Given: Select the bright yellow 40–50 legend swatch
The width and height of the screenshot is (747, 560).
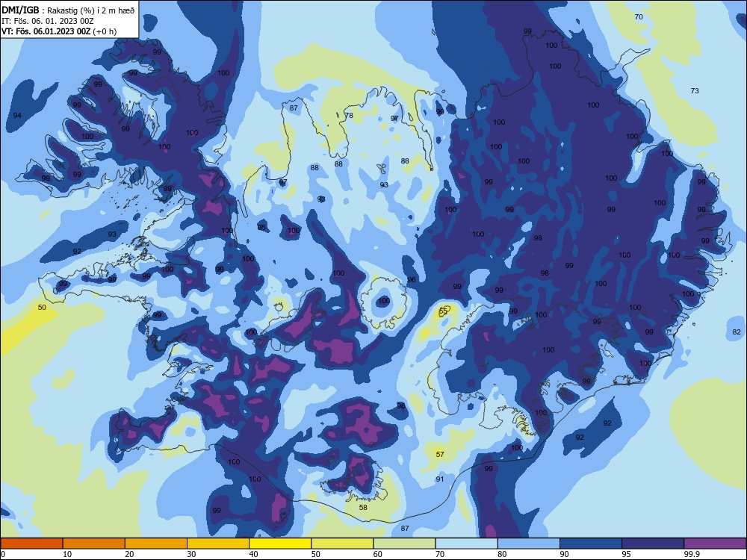Looking at the screenshot, I should tap(280, 544).
